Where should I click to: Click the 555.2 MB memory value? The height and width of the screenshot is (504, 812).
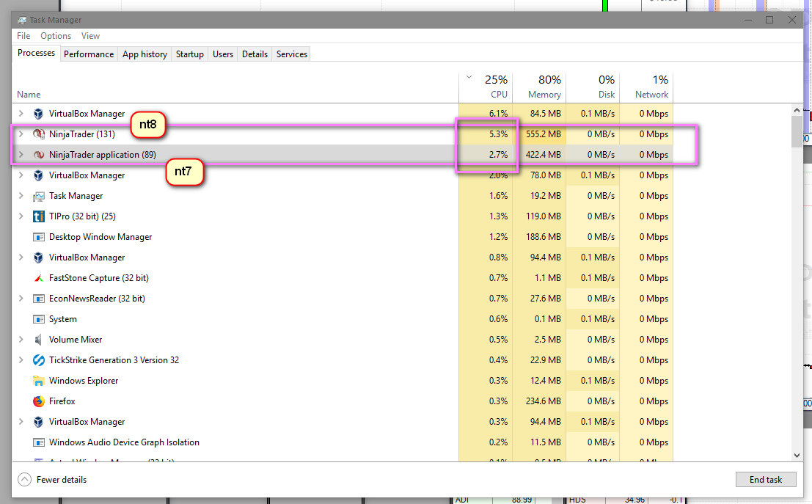click(x=544, y=134)
